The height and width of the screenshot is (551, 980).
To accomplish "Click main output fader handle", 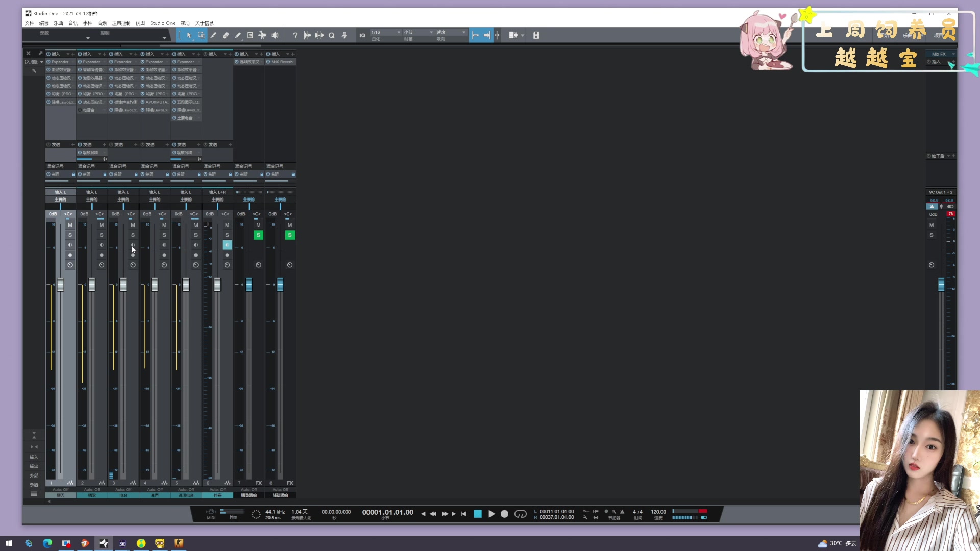I will [941, 285].
